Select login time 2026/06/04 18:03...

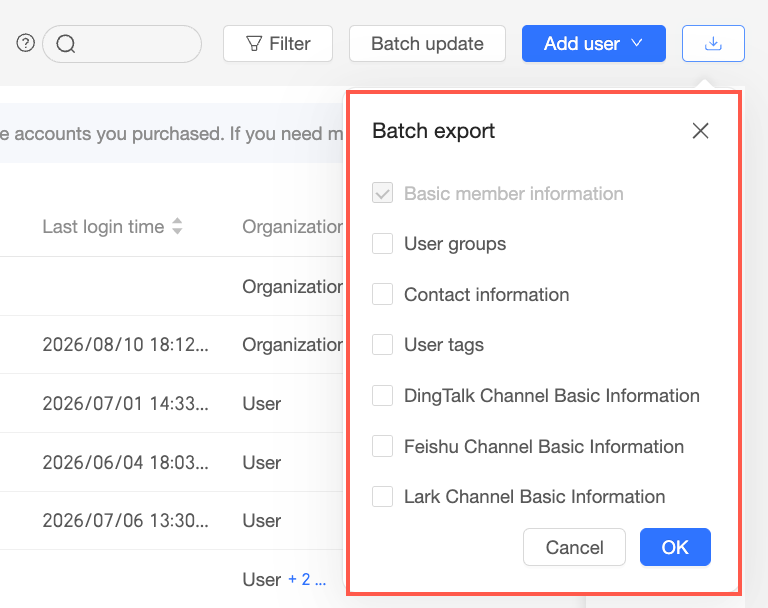[x=125, y=462]
